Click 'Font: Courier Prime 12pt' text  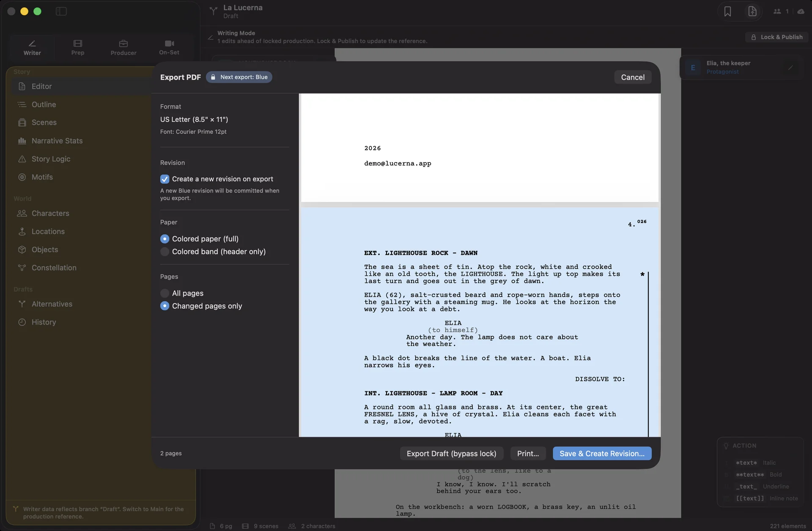[193, 132]
